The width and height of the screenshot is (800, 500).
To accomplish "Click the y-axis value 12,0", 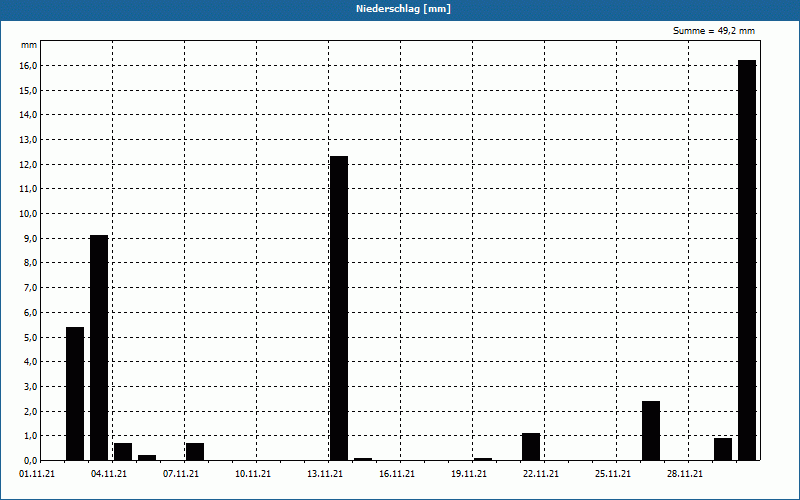I will [29, 164].
